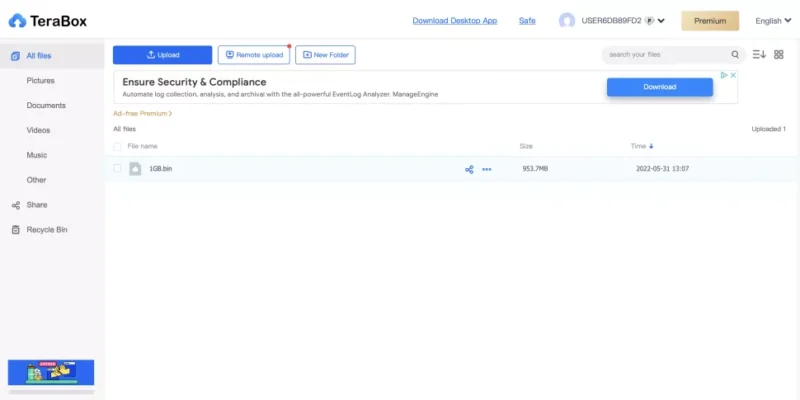Viewport: 800px width, 400px height.
Task: Switch to grid view icon
Action: [x=779, y=55]
